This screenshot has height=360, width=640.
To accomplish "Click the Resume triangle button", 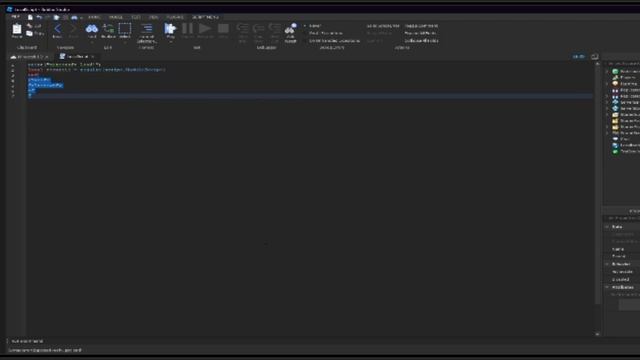I will coord(205,28).
